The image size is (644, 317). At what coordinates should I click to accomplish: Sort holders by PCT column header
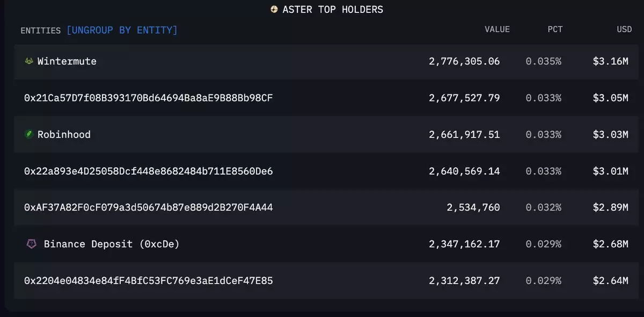(555, 30)
